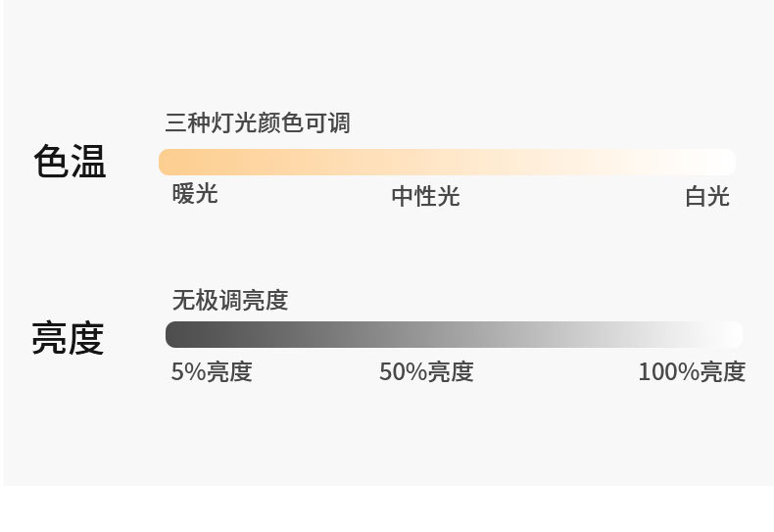Click brightness bar at roughly 75% position
774x532 pixels.
click(598, 334)
